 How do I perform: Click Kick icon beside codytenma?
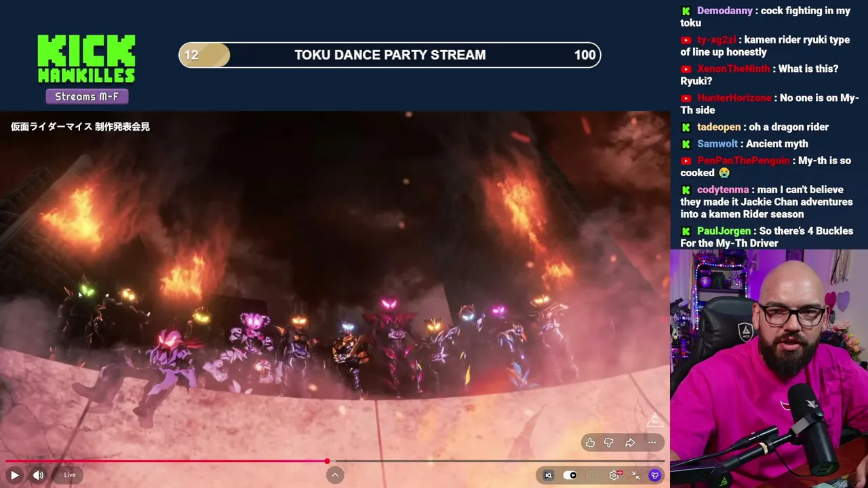686,190
